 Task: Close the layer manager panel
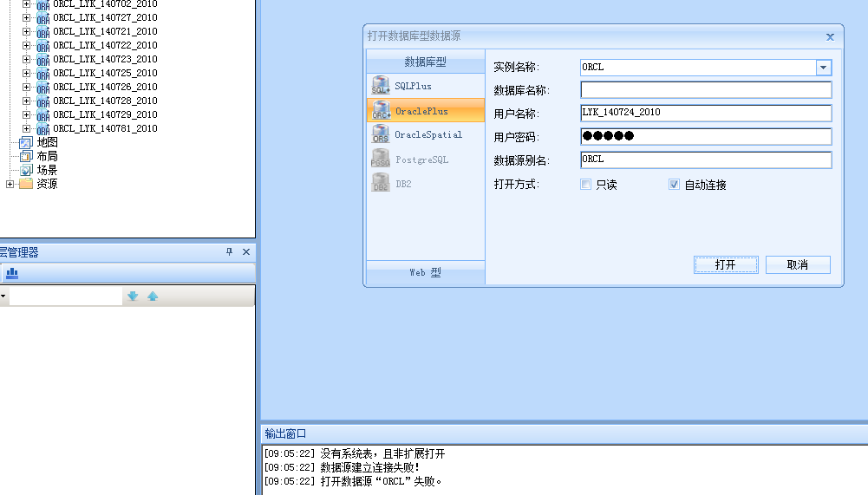[x=246, y=252]
